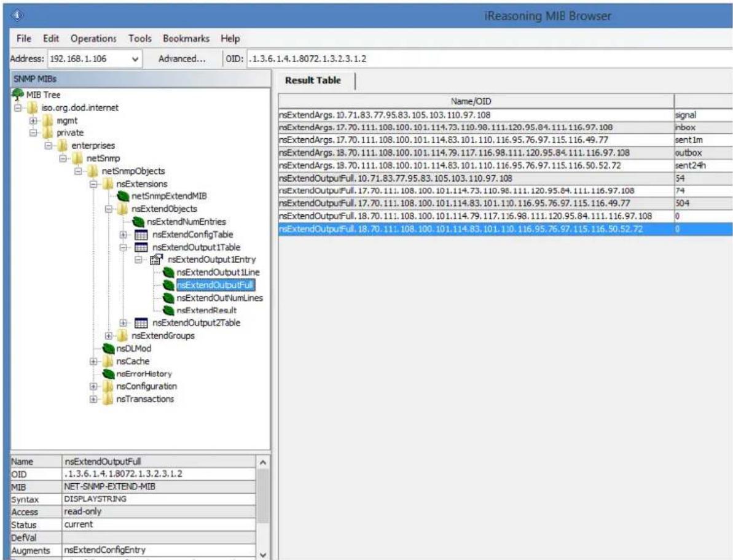The height and width of the screenshot is (560, 733).
Task: Click the MIB Tree root tree icon
Action: tap(18, 95)
